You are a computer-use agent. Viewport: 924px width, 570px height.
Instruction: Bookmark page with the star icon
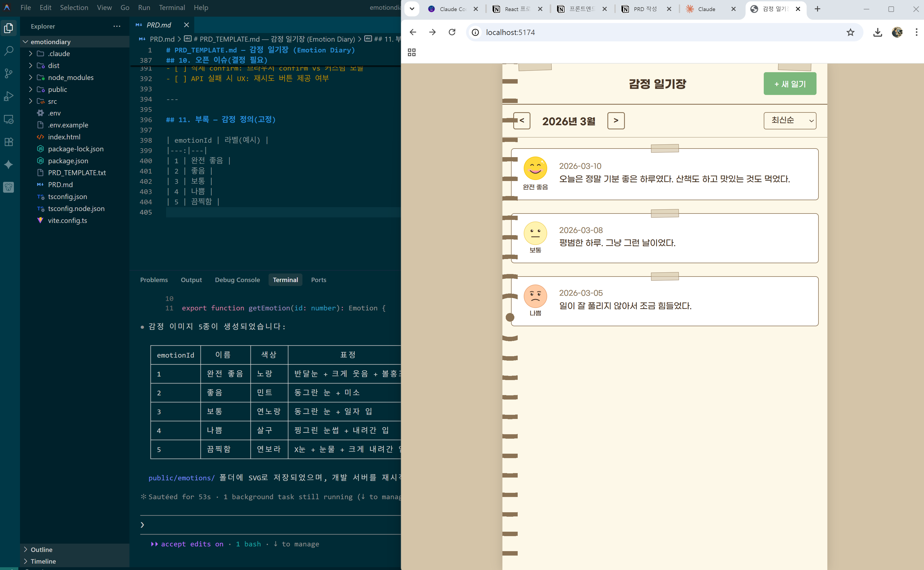pos(850,32)
